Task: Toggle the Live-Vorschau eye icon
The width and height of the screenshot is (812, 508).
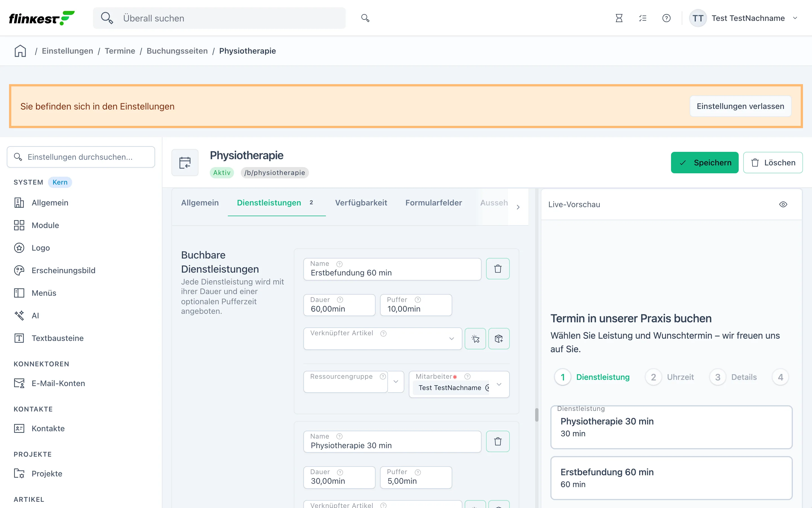Action: click(783, 204)
